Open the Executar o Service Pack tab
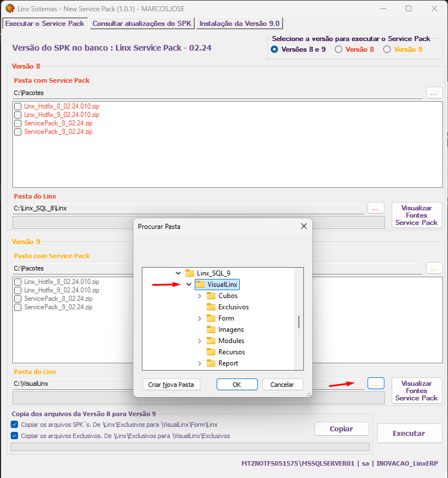Screen dimensions: 448x478 pos(45,24)
